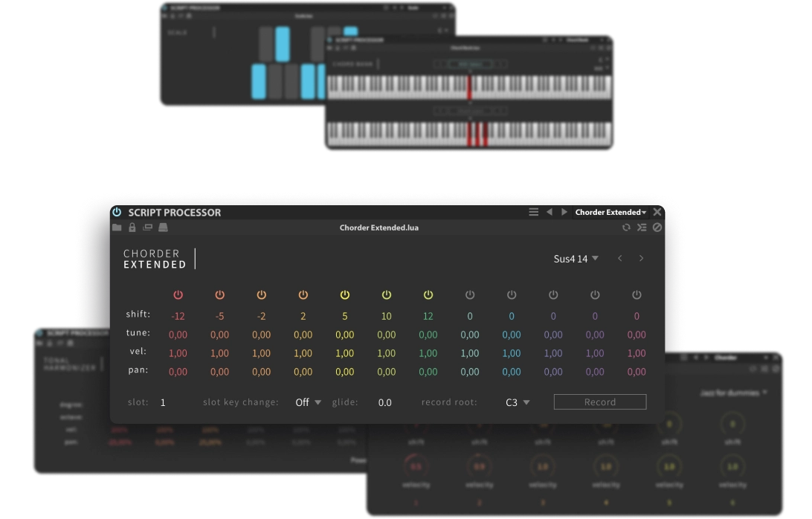812x519 pixels.
Task: Enable the last gray voice power toggle
Action: click(x=637, y=295)
